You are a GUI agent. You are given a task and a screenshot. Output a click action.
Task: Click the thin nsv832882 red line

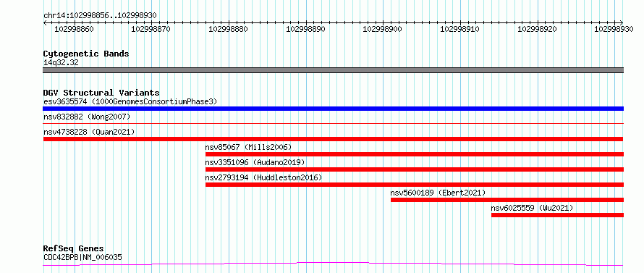point(333,123)
